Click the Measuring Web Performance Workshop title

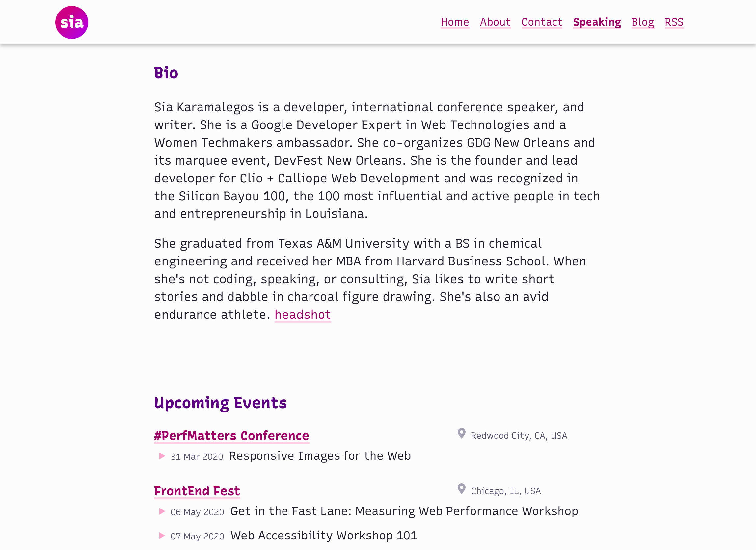click(404, 511)
